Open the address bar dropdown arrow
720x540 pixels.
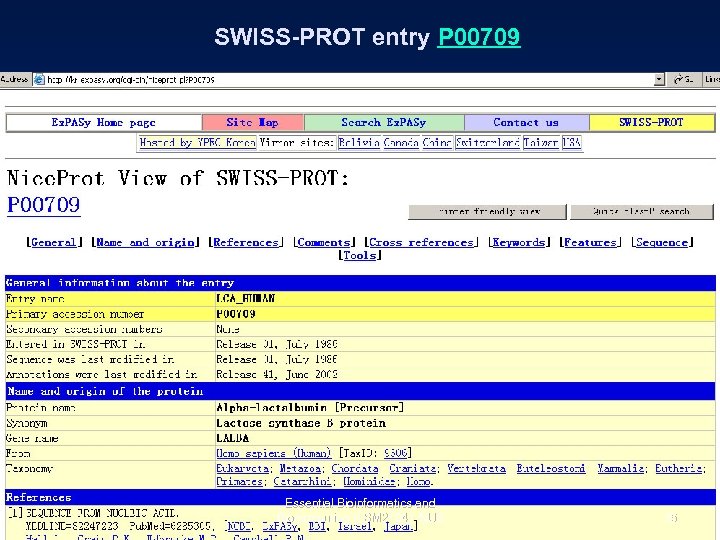click(659, 79)
